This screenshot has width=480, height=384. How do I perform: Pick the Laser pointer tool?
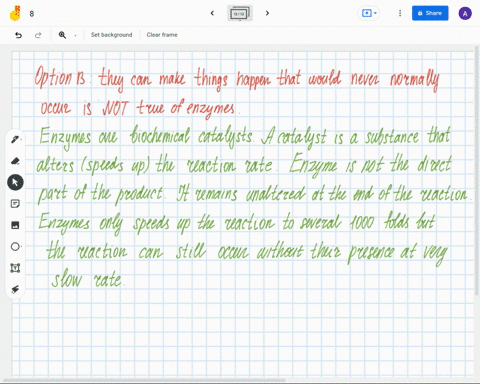click(15, 289)
